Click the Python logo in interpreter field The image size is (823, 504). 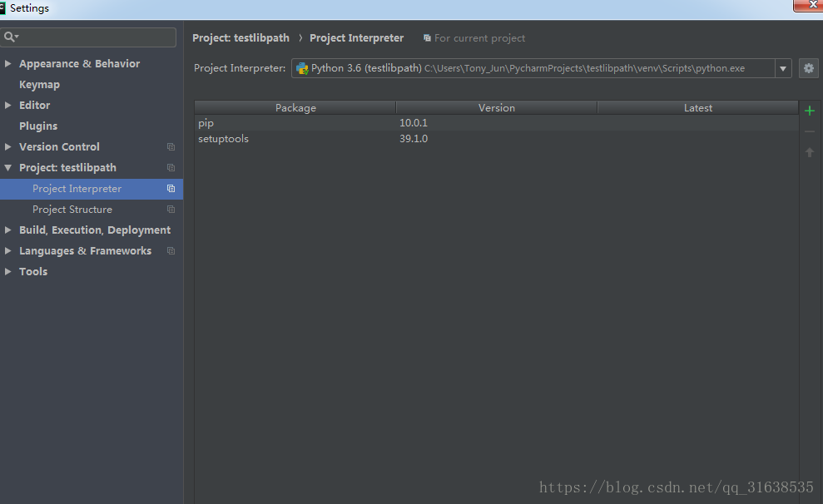tap(302, 68)
